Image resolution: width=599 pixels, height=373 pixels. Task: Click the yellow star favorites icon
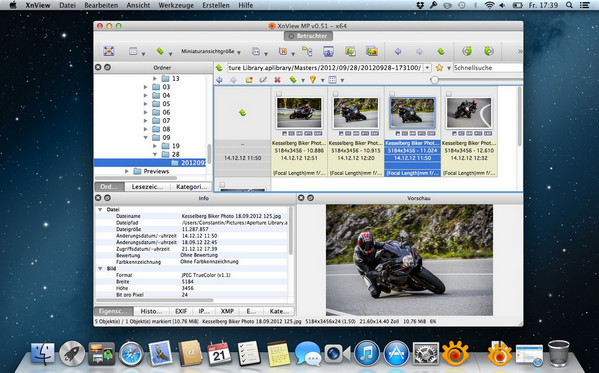pos(439,68)
